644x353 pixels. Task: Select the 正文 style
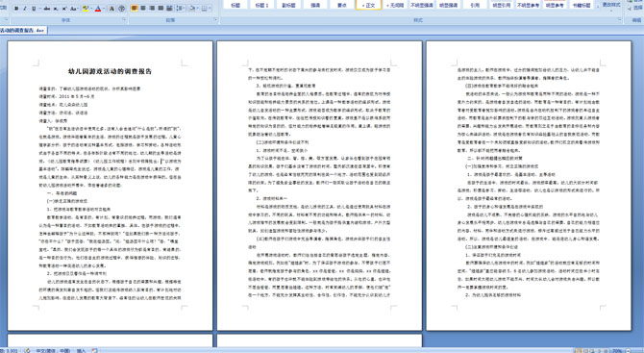coord(368,5)
